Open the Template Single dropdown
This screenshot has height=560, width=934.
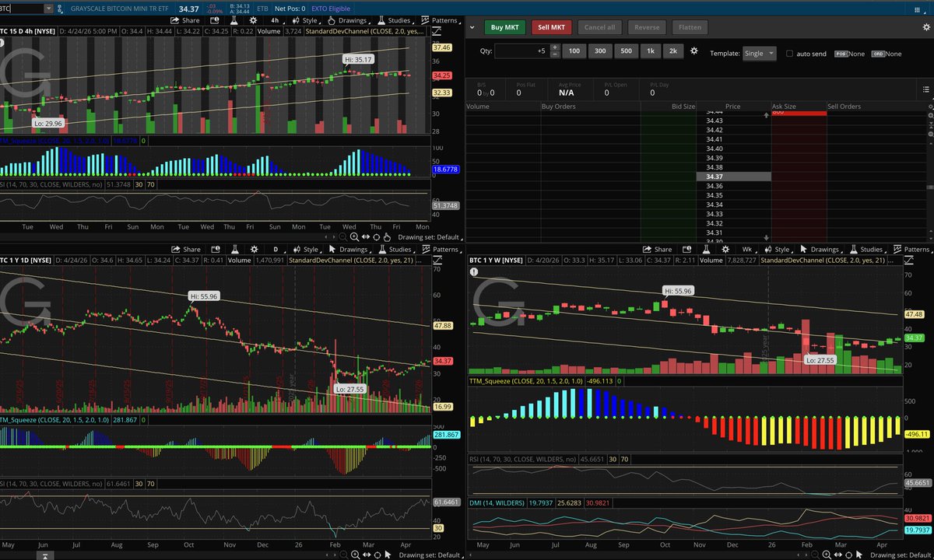click(x=760, y=54)
